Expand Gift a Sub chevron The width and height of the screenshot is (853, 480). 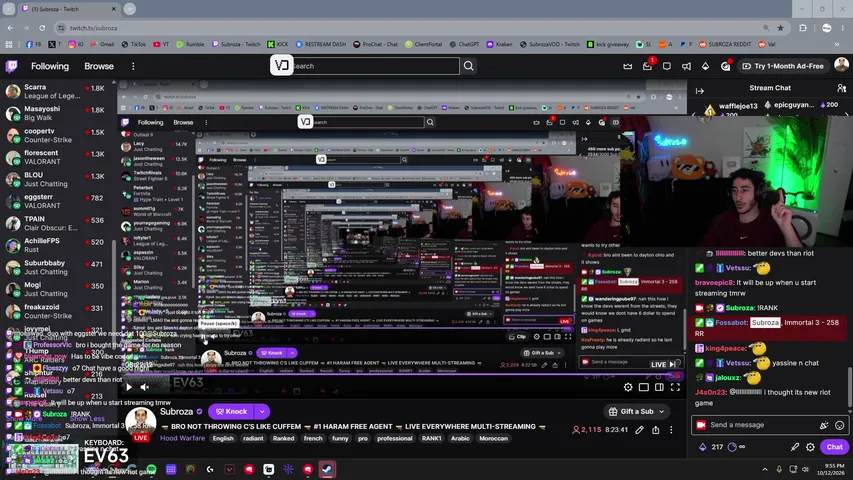pyautogui.click(x=662, y=411)
